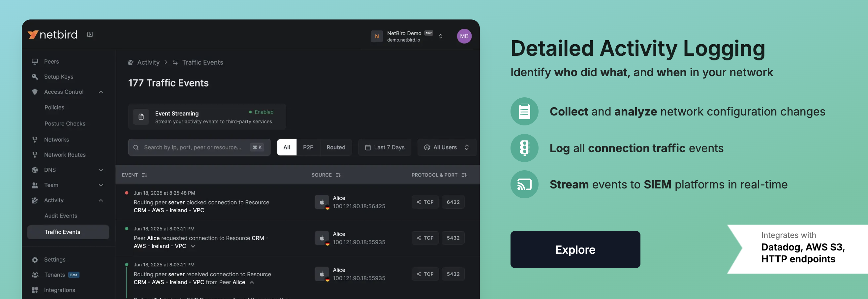Click the Jun 18, 2025 at 8:25:48 PM timestamp
Screen dimensions: 868x299
pos(165,193)
